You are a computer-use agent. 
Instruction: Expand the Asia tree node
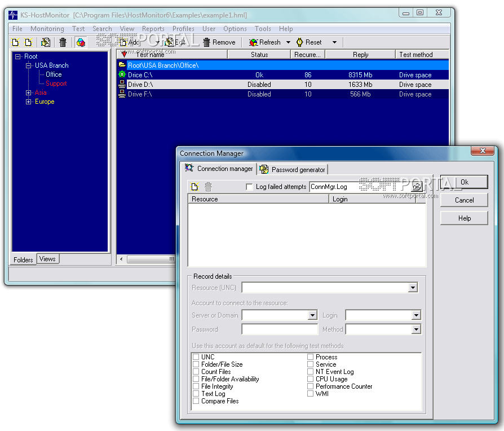(29, 93)
